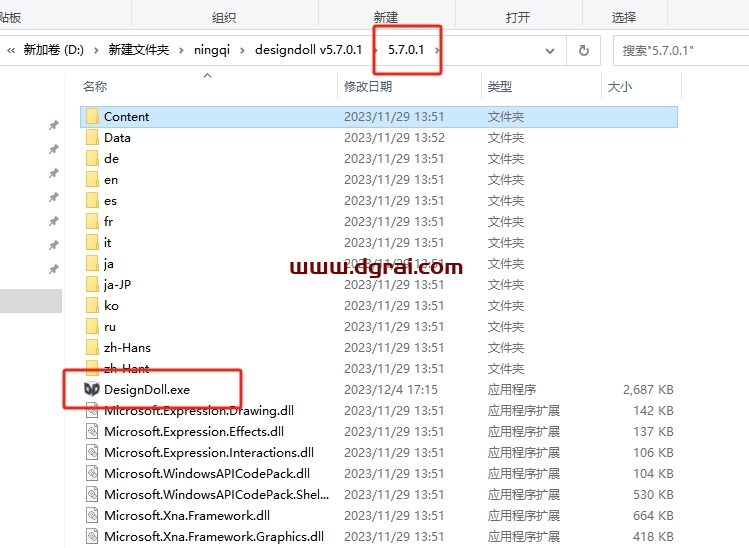Click the 应用程序 type cell

point(512,389)
